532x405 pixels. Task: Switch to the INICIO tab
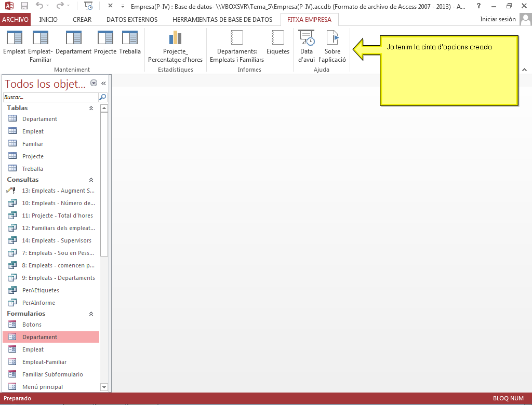coord(48,19)
